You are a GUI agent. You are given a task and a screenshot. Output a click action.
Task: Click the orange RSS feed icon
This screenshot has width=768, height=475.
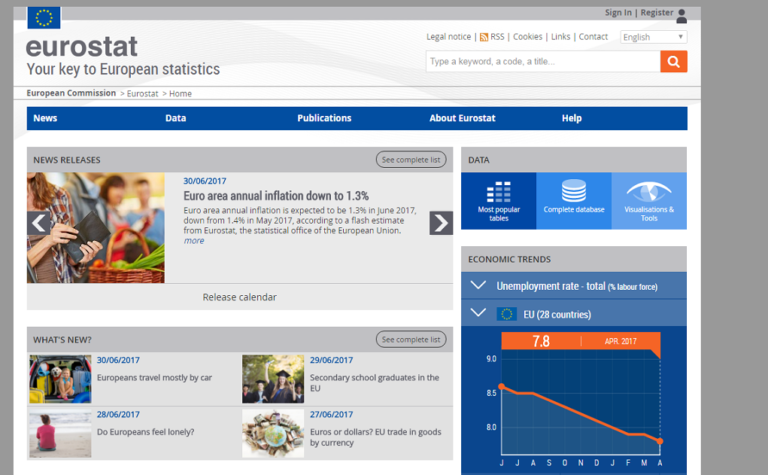click(484, 37)
